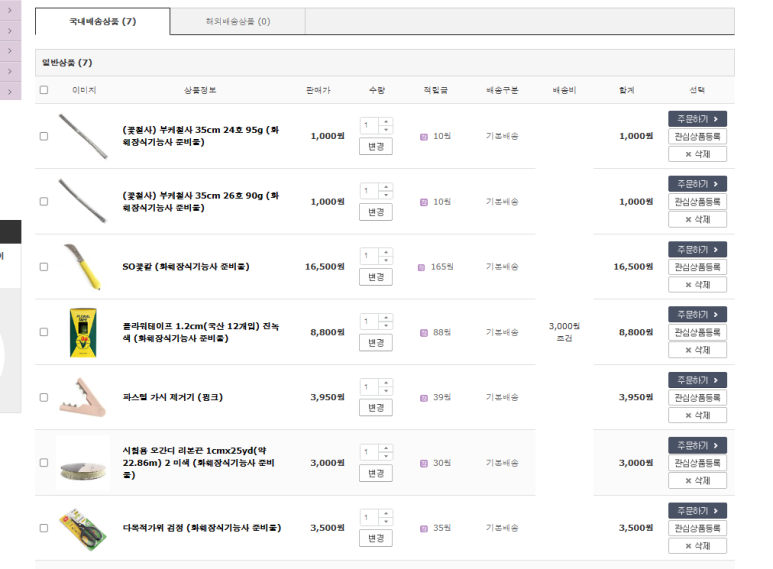Open product link 부케철사 35cm 26호 90g
The image size is (773, 569).
201,201
